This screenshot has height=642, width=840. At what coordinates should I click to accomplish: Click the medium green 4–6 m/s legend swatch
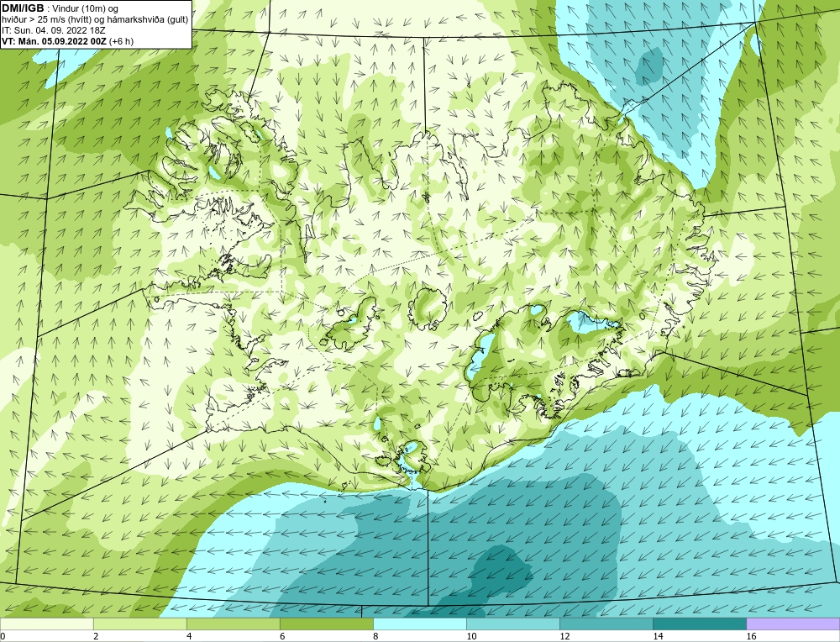click(234, 624)
